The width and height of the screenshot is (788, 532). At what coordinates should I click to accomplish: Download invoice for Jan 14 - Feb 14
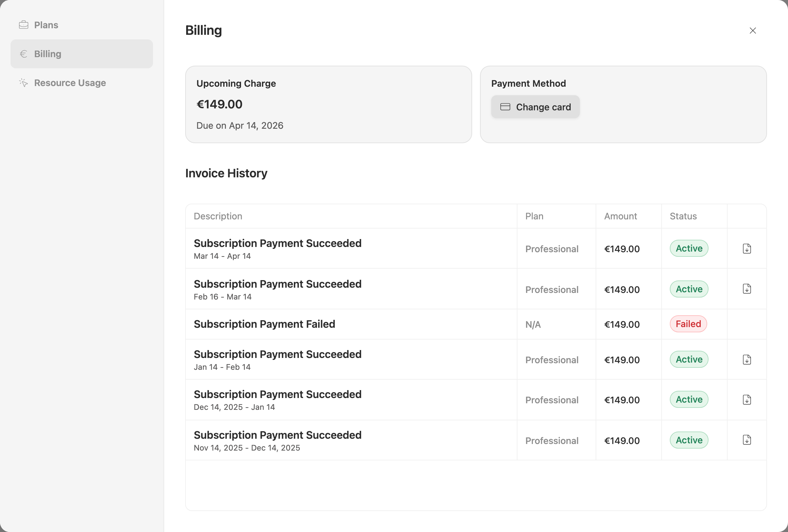pyautogui.click(x=747, y=359)
